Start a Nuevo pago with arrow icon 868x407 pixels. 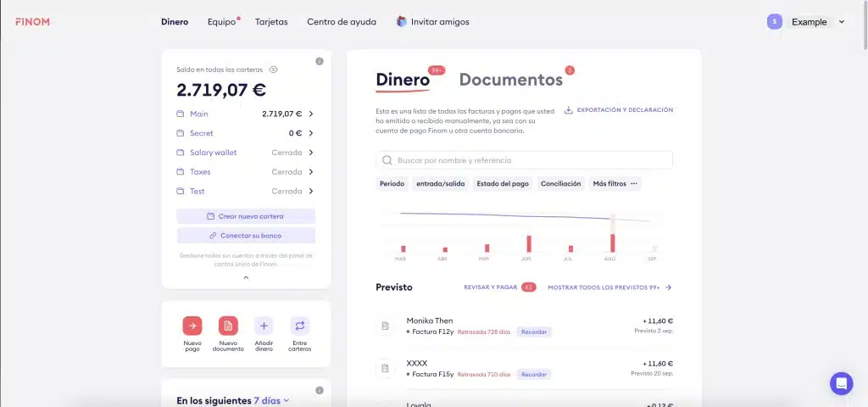[x=192, y=326]
